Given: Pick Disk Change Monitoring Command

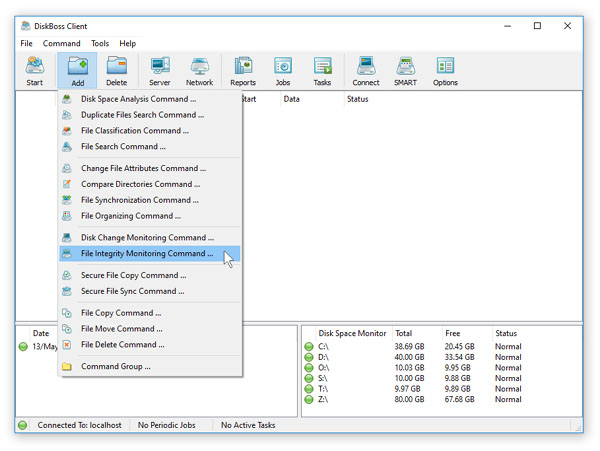Looking at the screenshot, I should [x=150, y=238].
